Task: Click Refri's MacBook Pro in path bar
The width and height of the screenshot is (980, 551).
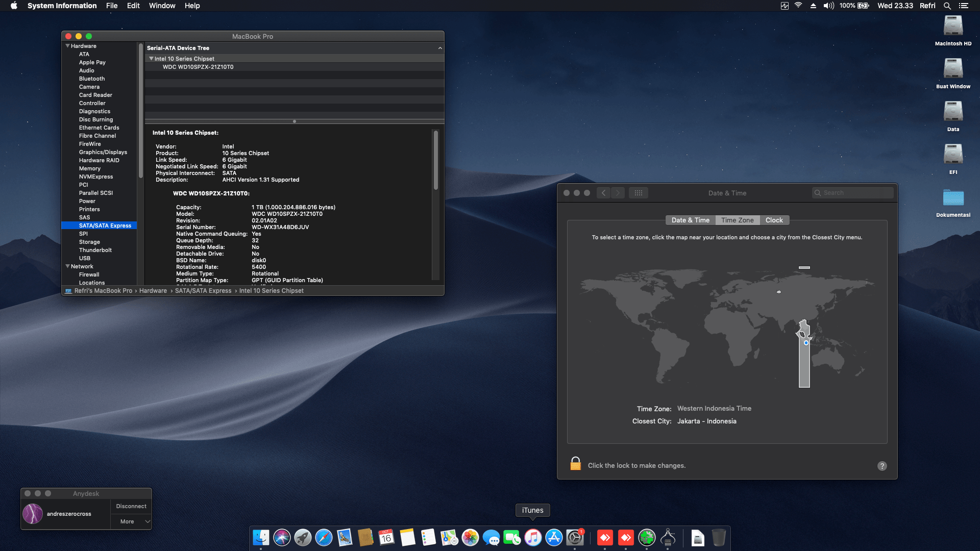Action: [x=103, y=291]
